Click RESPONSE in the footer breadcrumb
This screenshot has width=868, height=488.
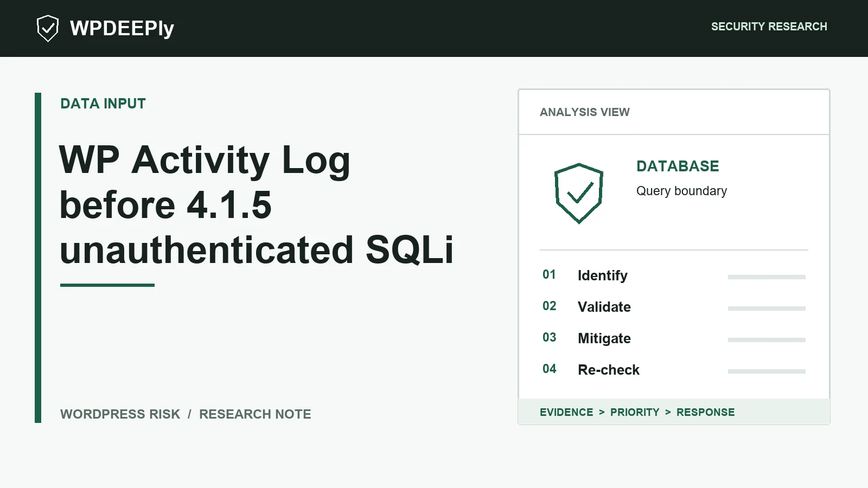point(705,412)
